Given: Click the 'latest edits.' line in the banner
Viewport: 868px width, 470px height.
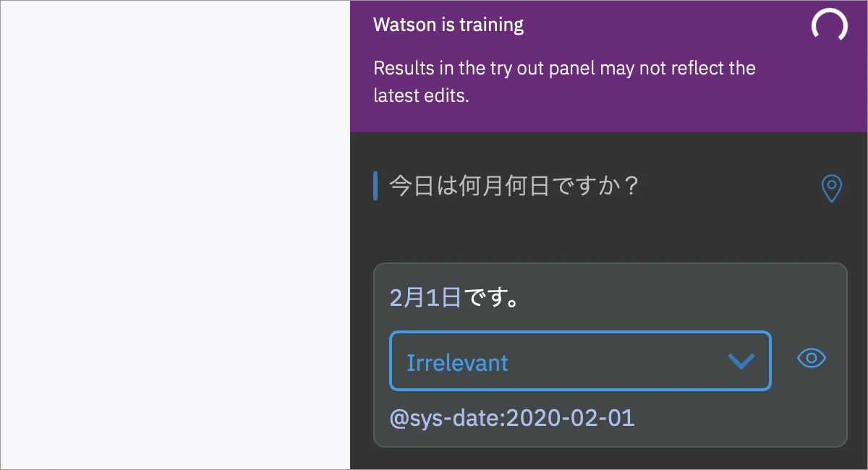Looking at the screenshot, I should 421,95.
